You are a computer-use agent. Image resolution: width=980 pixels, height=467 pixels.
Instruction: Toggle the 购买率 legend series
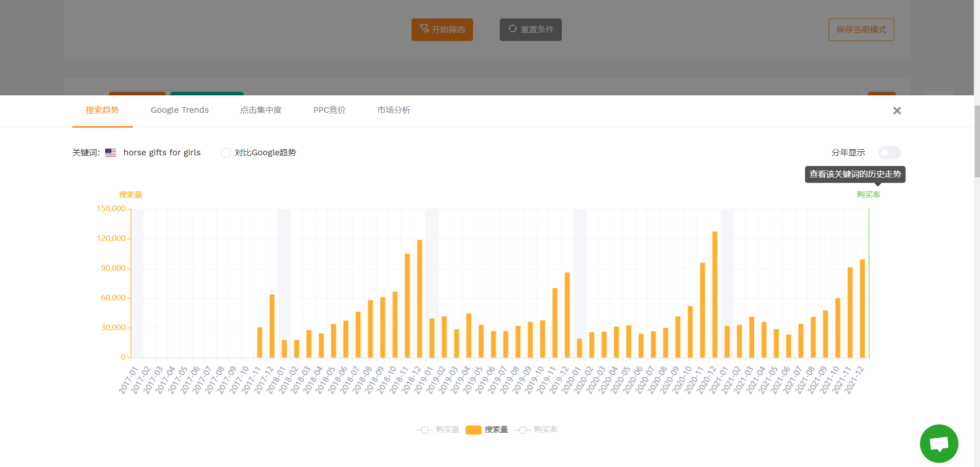(x=536, y=430)
